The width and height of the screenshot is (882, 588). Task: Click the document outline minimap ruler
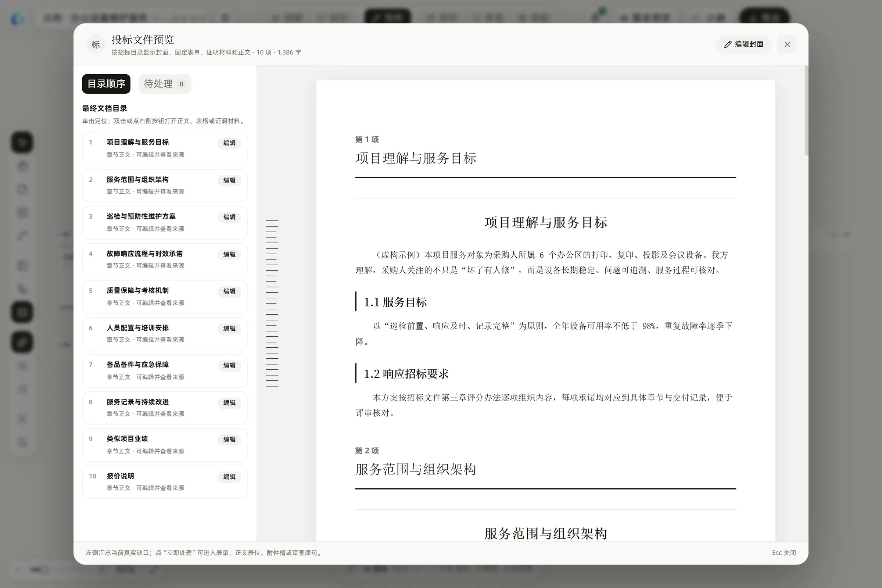[x=272, y=304]
